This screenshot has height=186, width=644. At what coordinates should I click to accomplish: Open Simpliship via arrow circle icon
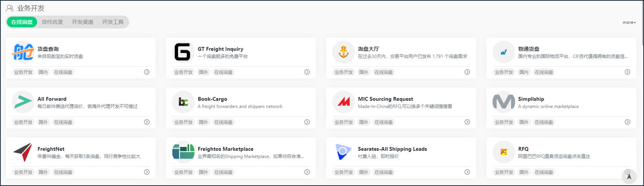coord(627,122)
